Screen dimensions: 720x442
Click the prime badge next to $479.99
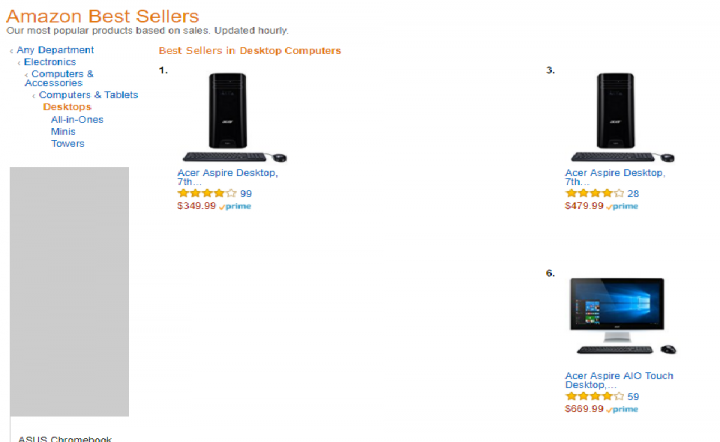(x=622, y=207)
